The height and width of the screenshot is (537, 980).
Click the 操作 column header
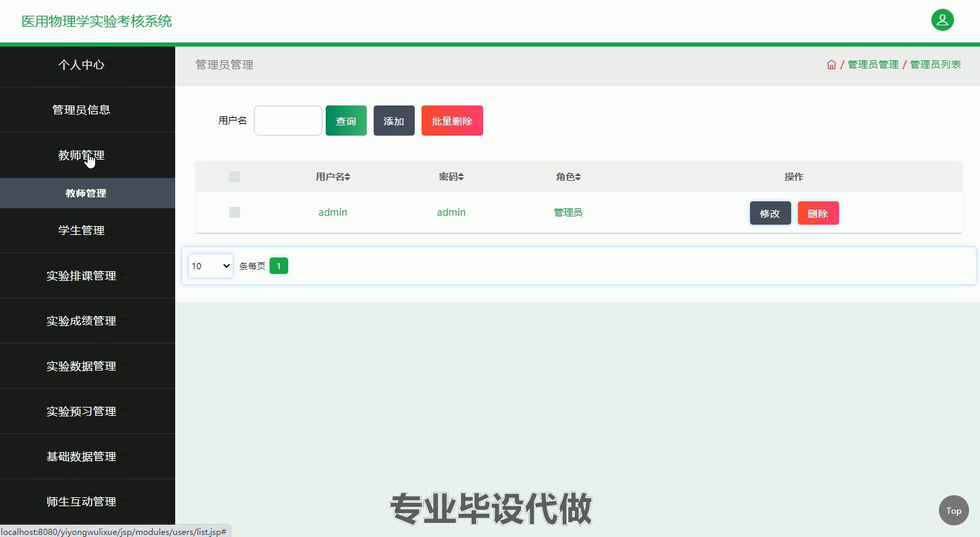pyautogui.click(x=794, y=177)
